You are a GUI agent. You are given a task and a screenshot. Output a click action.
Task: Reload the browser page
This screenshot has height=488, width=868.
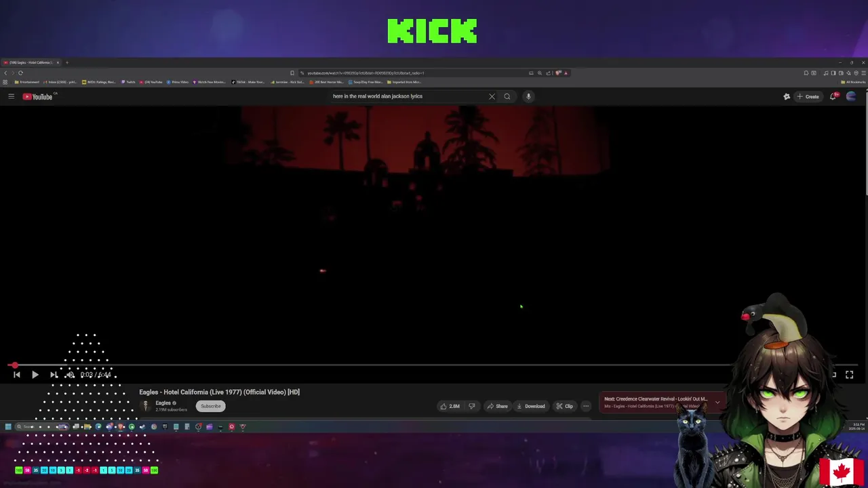pyautogui.click(x=21, y=73)
